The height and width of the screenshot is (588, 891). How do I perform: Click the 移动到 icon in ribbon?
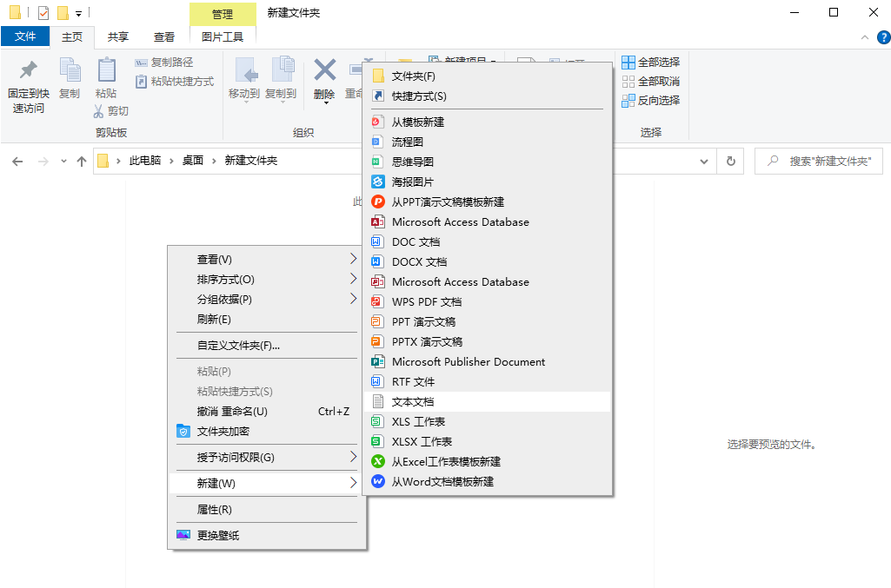(x=243, y=71)
